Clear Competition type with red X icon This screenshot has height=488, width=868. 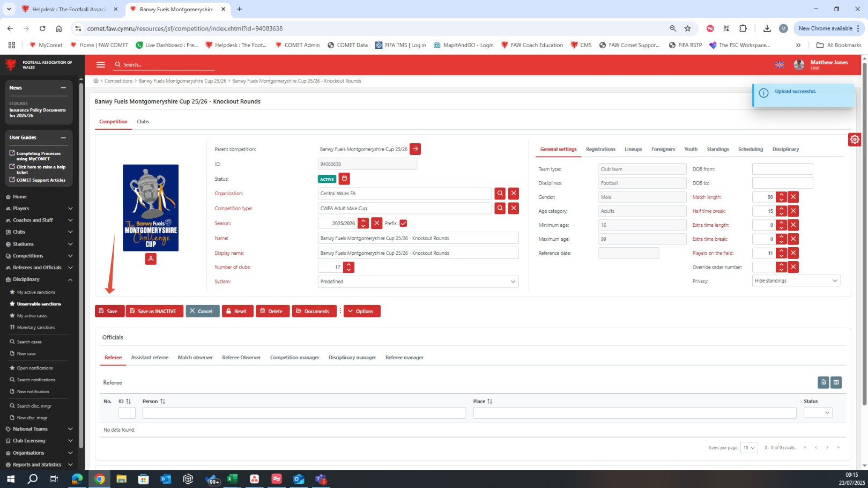[514, 208]
